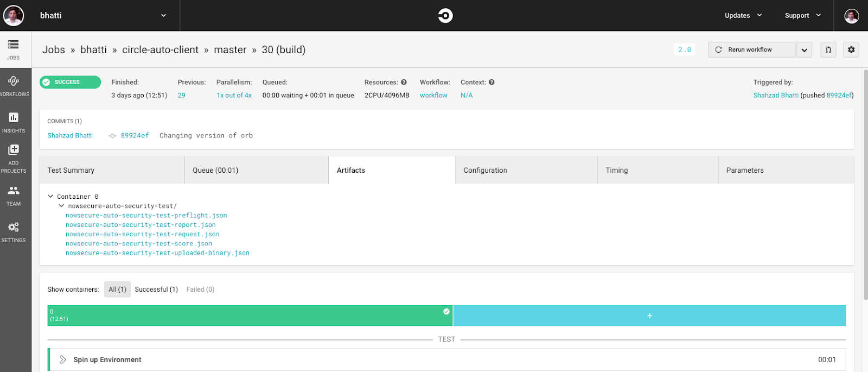Viewport: 868px width, 372px height.
Task: Switch to the Timing tab
Action: [616, 171]
